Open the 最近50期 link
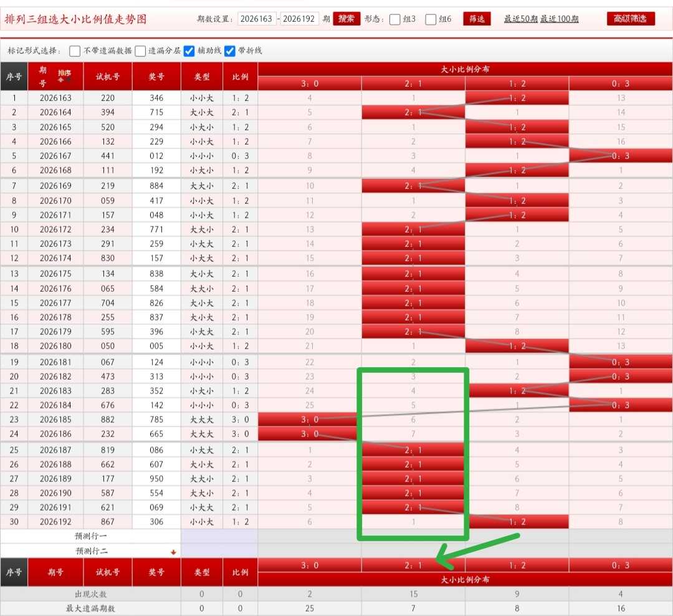 [x=520, y=19]
